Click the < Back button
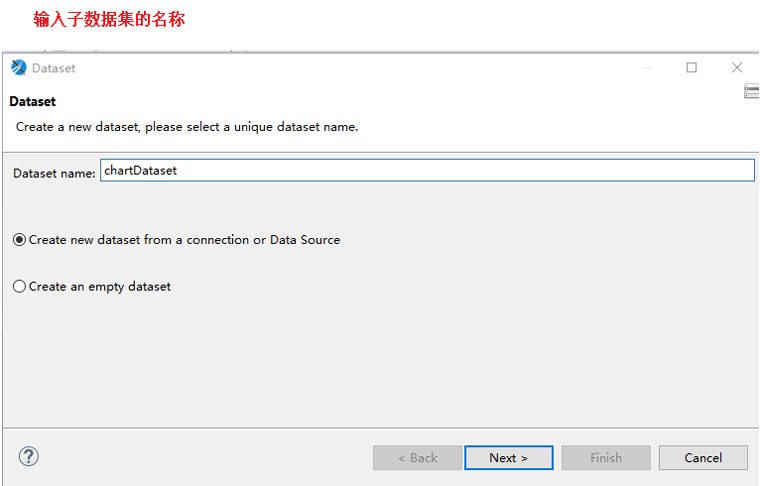760x486 pixels. pos(417,457)
